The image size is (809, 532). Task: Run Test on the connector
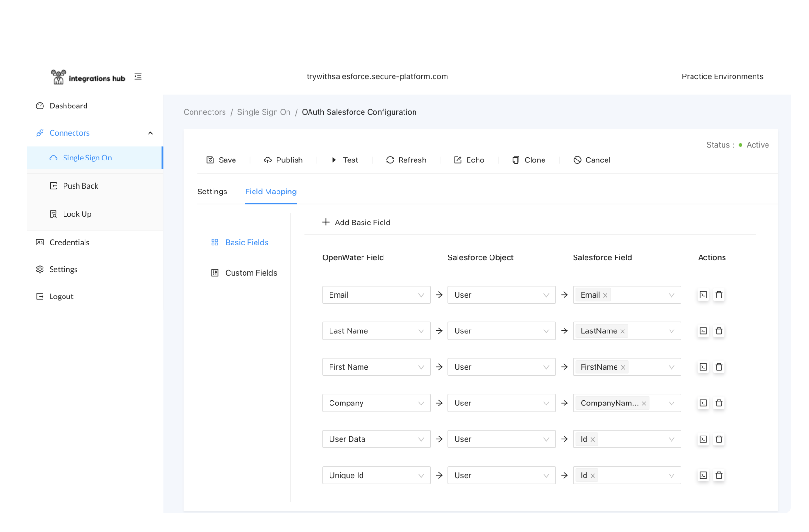[344, 160]
